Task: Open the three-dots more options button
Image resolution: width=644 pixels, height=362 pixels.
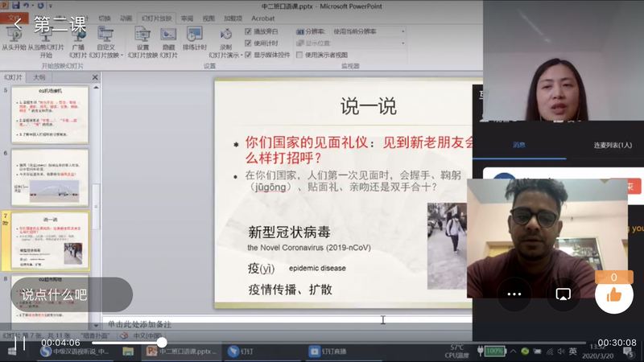Action: point(514,295)
